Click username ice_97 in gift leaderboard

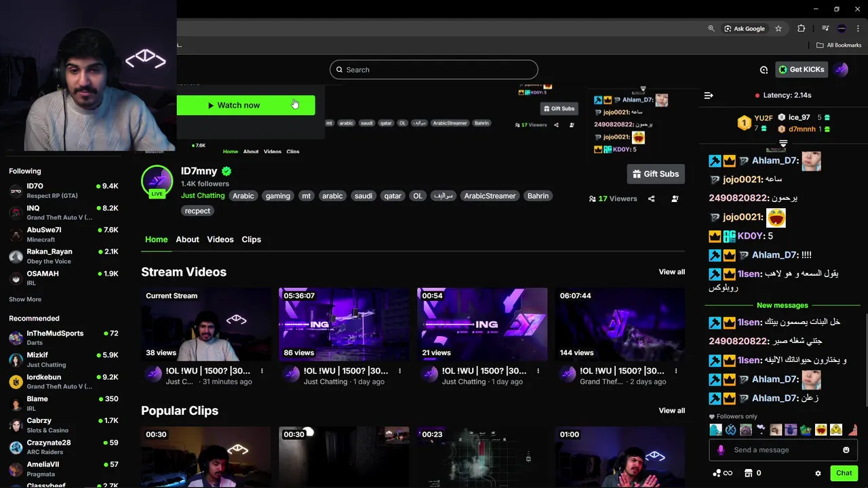799,117
